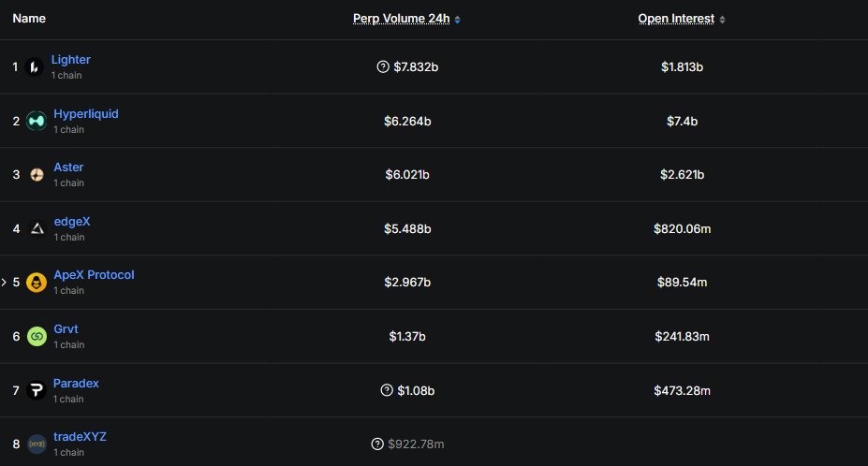Click the Perp Volume 24h column header
868x466 pixels.
click(401, 19)
